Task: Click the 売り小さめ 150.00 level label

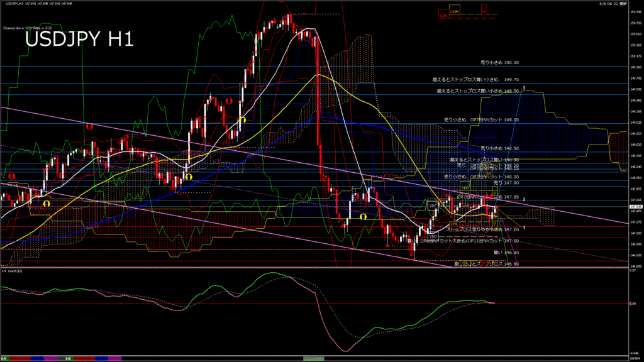Action: tap(499, 63)
